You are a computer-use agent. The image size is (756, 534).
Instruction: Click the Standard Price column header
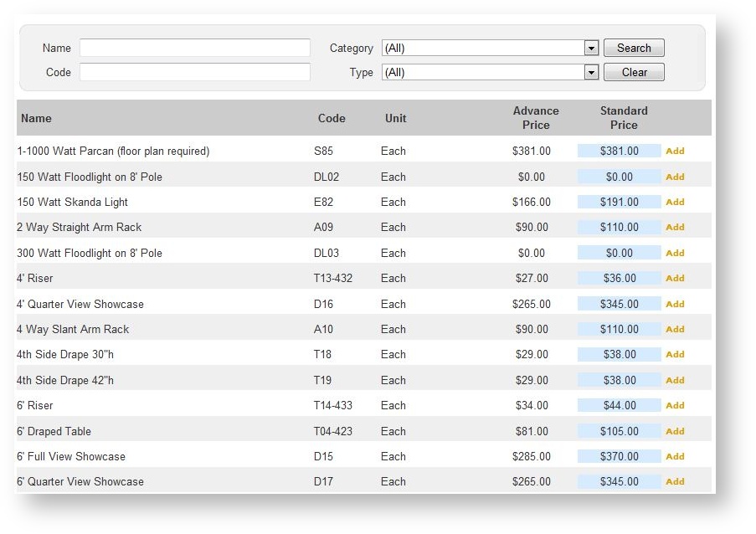tap(624, 118)
